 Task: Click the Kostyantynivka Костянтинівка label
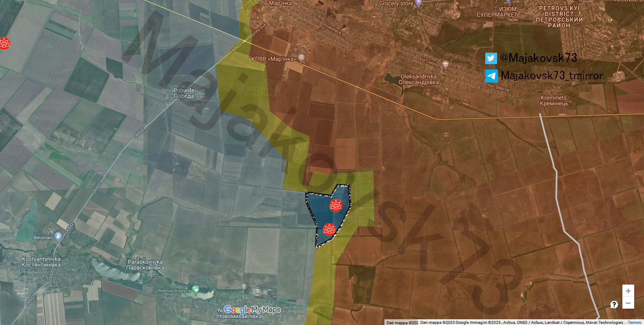pos(41,262)
